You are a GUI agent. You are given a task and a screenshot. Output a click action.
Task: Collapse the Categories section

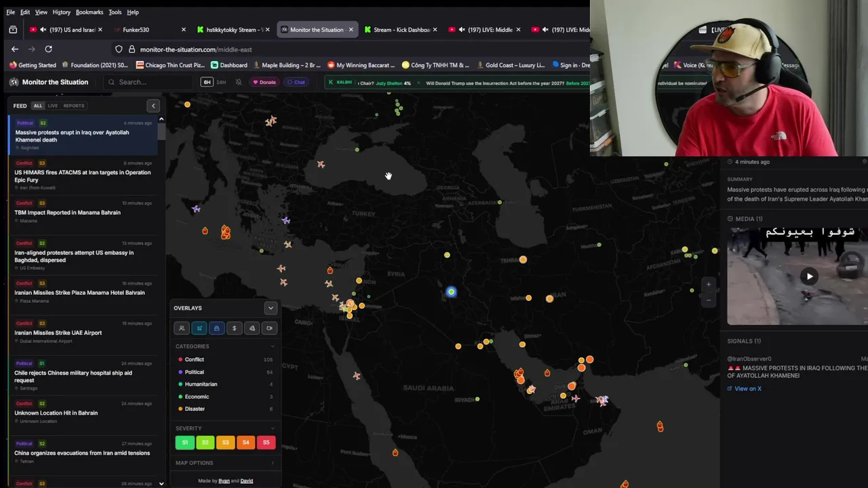pyautogui.click(x=273, y=346)
